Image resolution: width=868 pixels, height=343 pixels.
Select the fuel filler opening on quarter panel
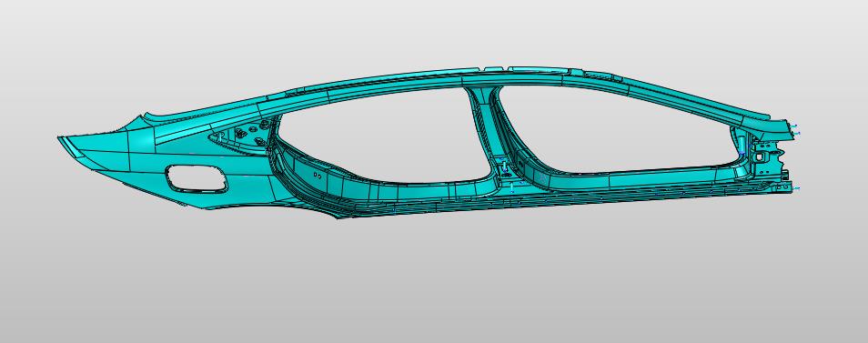tap(197, 178)
